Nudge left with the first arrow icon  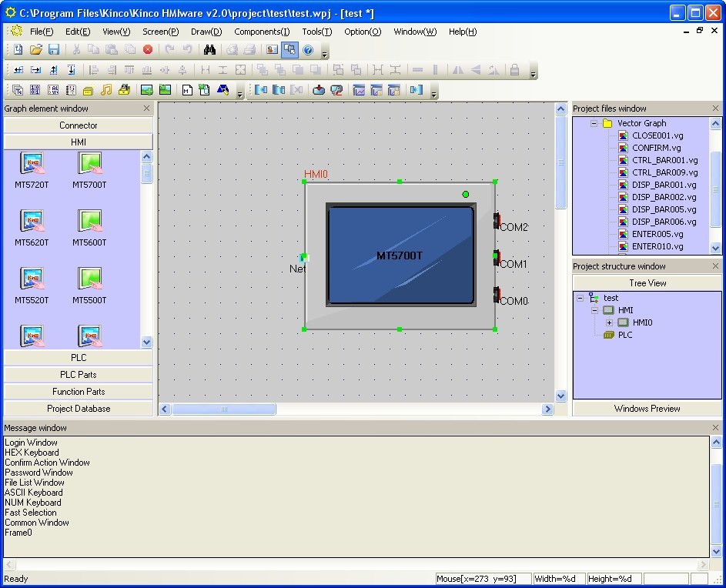18,70
